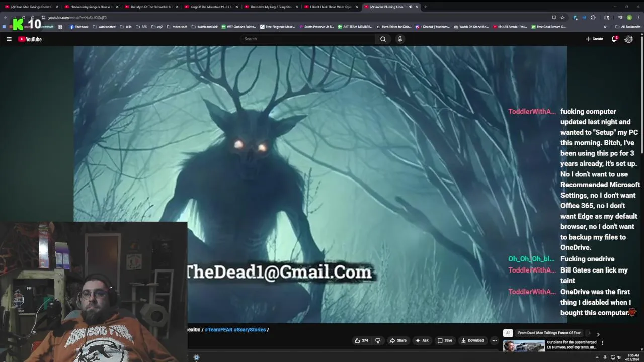Open the YouTube account avatar menu

[x=628, y=39]
